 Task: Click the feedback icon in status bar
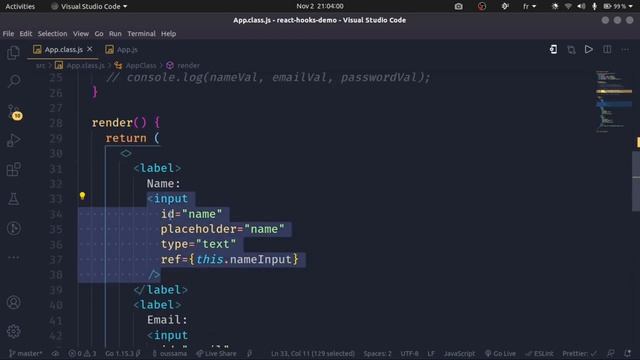(611, 353)
